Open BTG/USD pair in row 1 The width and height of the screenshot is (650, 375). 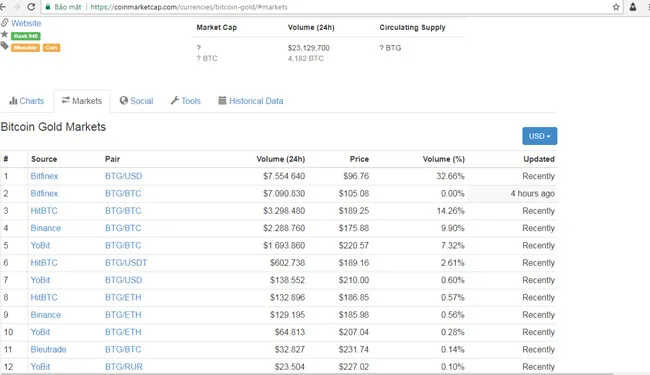[124, 176]
